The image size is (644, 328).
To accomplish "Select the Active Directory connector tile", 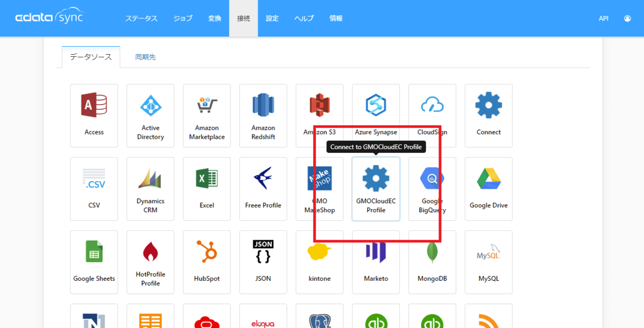I will tap(150, 116).
